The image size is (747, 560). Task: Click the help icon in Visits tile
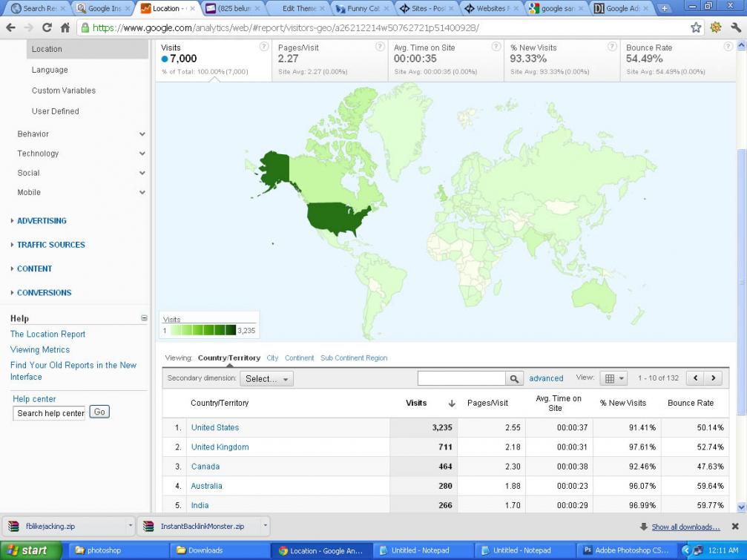pos(263,46)
